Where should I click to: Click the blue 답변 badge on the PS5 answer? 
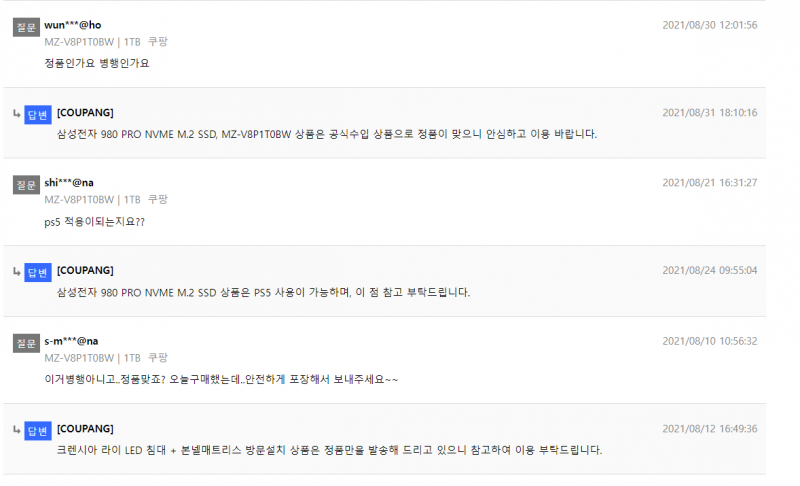tap(38, 272)
